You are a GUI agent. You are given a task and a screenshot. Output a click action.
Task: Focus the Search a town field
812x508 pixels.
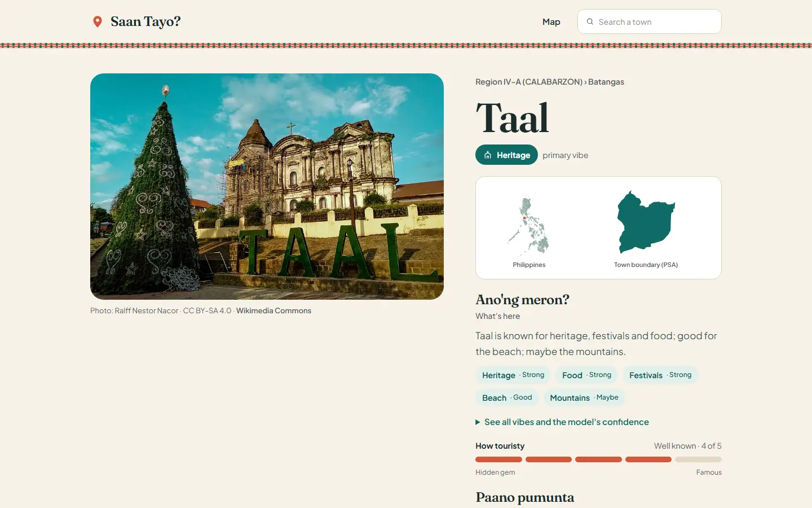[649, 21]
